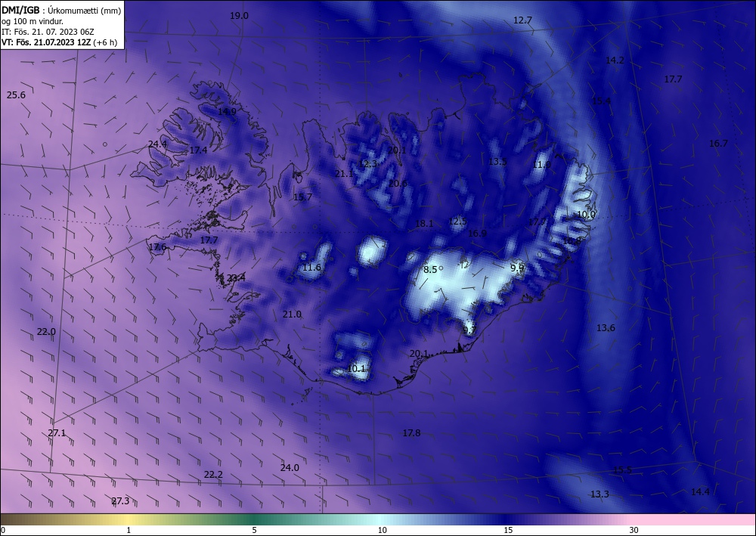
Task: Click the map value 24.4
Action: pos(157,144)
